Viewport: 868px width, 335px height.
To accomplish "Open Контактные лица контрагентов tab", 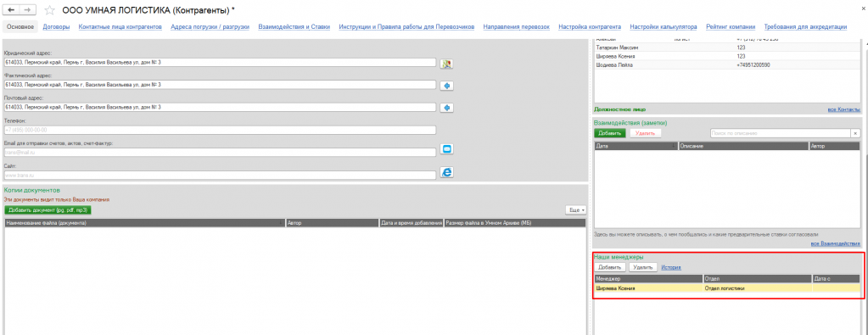I will tap(120, 26).
